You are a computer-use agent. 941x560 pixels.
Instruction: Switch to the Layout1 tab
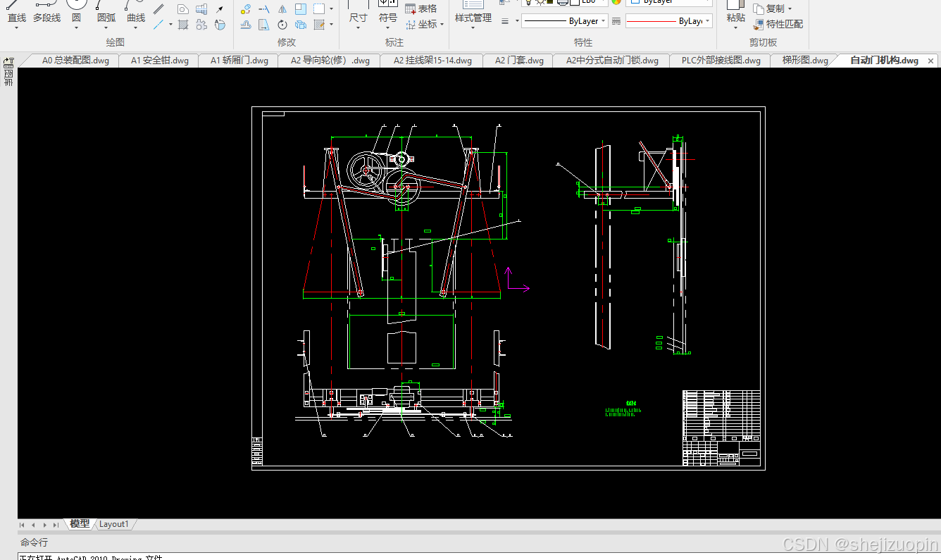coord(114,524)
